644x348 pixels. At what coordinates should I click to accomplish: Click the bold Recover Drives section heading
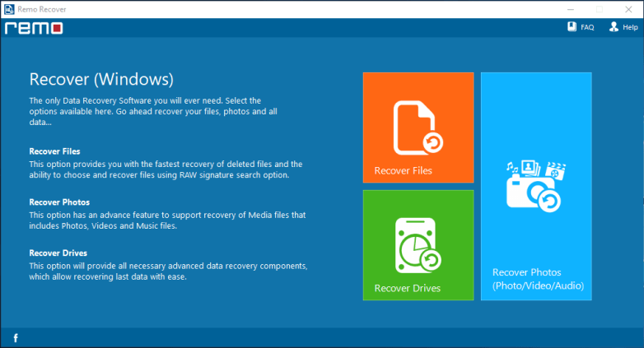point(58,253)
